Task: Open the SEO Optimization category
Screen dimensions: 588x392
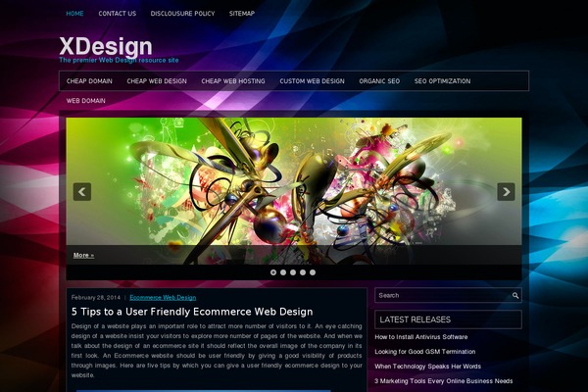Action: click(443, 81)
